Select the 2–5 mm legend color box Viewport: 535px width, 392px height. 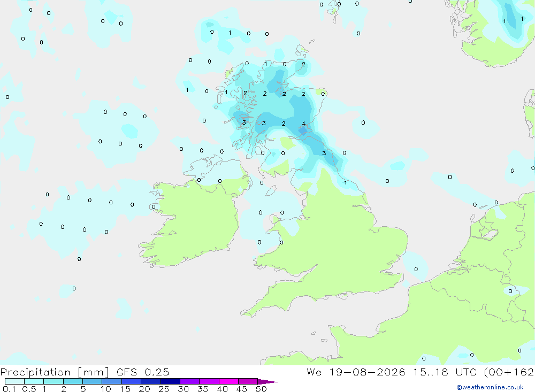tap(73, 381)
